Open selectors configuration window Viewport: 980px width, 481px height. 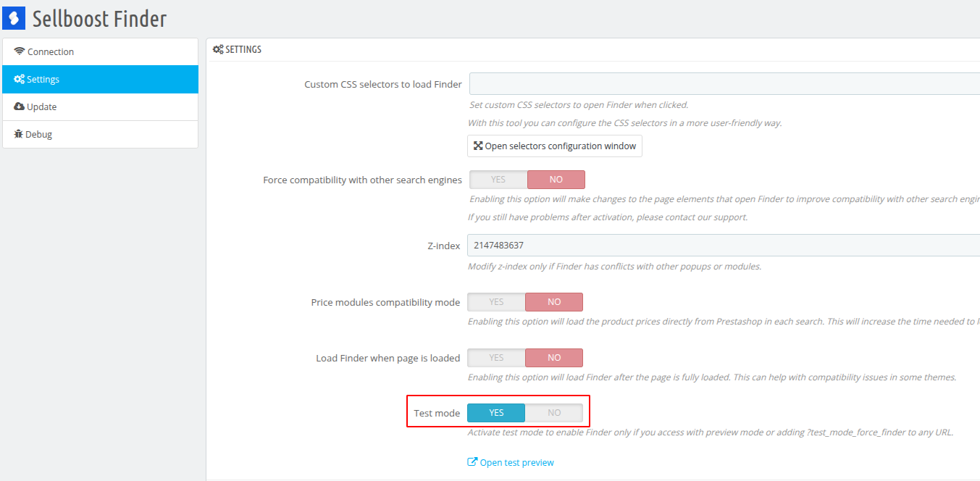pyautogui.click(x=555, y=146)
